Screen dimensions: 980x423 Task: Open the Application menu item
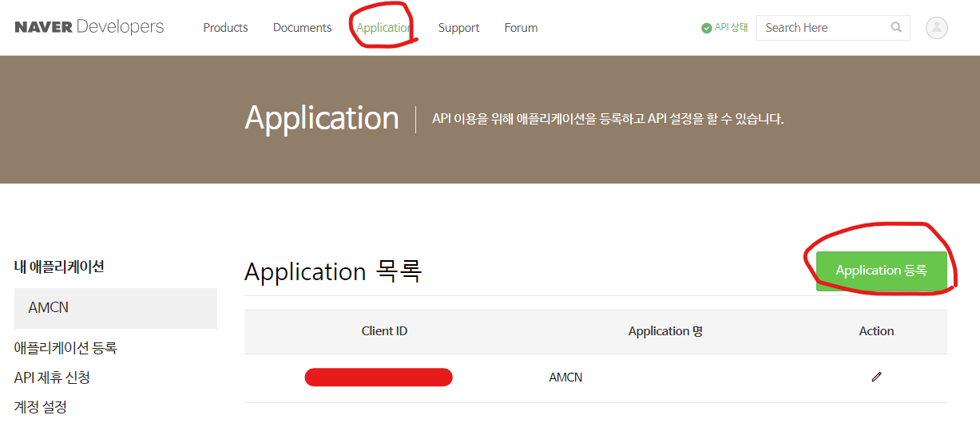(384, 27)
